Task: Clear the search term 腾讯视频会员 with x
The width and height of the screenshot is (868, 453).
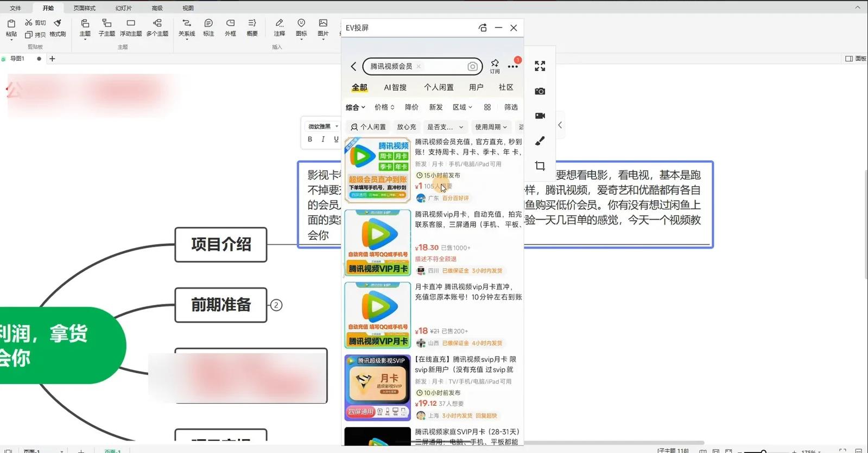Action: 419,66
